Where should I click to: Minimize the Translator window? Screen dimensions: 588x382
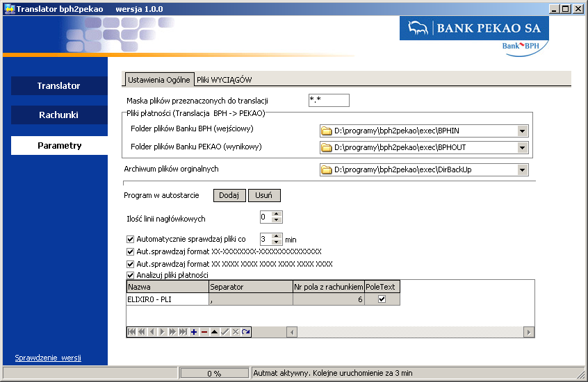[554, 8]
